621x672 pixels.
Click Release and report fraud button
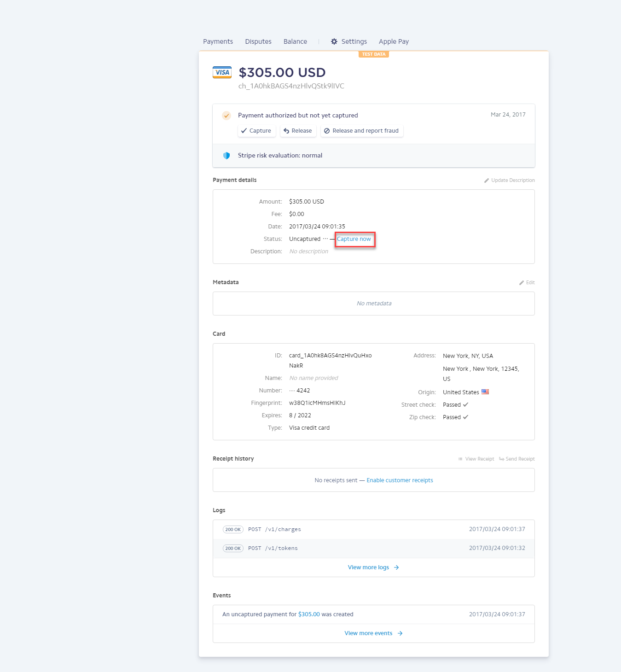coord(362,131)
